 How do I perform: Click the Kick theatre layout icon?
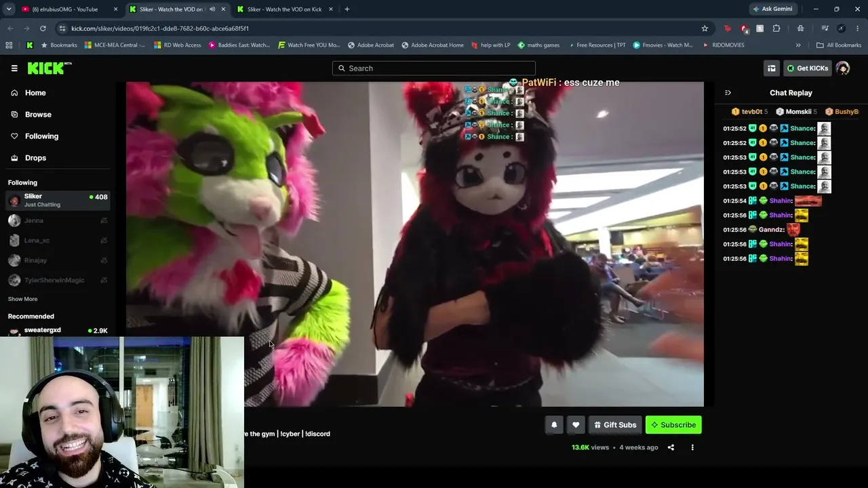click(772, 68)
